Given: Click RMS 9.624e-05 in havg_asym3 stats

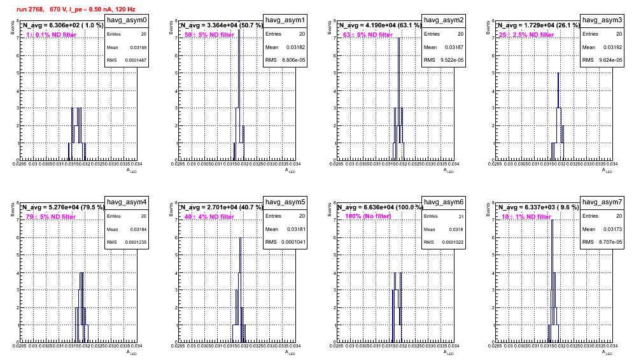Looking at the screenshot, I should (602, 60).
